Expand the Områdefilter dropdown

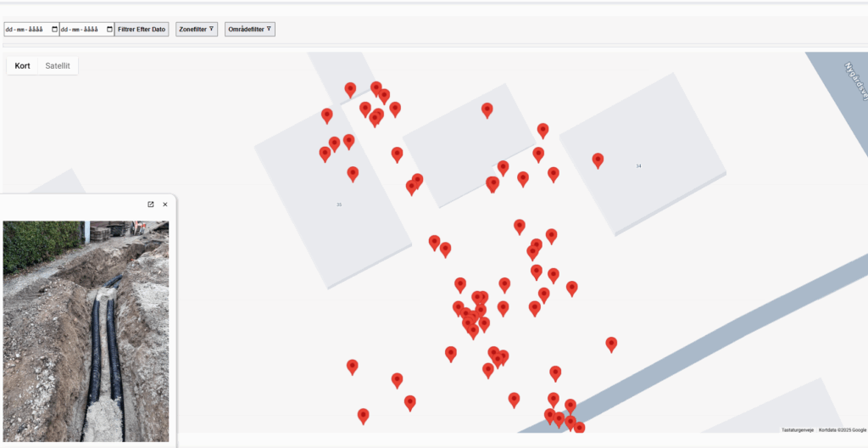[250, 29]
